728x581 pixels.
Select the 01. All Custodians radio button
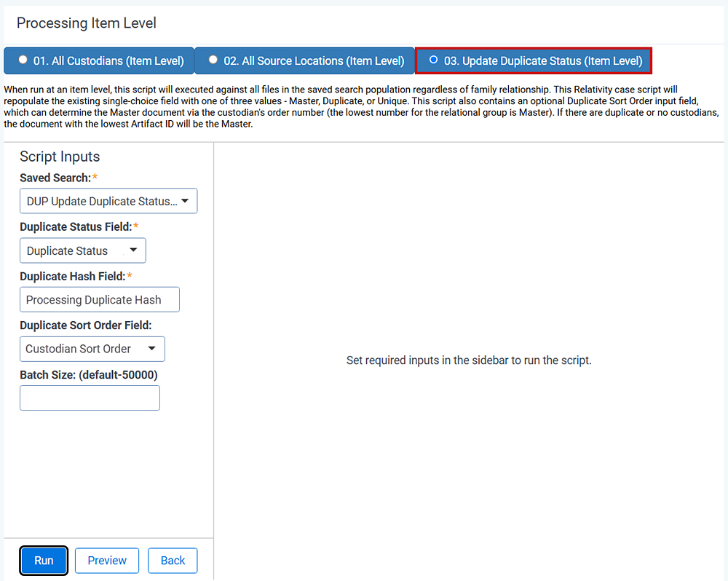click(x=23, y=60)
